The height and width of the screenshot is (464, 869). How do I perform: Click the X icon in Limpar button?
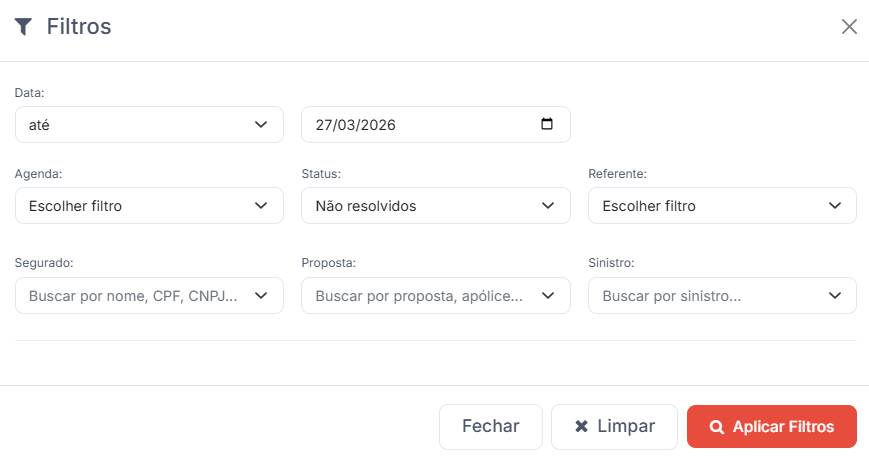click(x=581, y=427)
